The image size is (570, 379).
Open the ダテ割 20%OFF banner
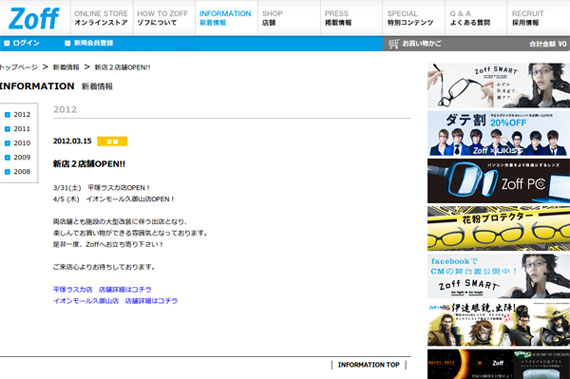(x=498, y=133)
